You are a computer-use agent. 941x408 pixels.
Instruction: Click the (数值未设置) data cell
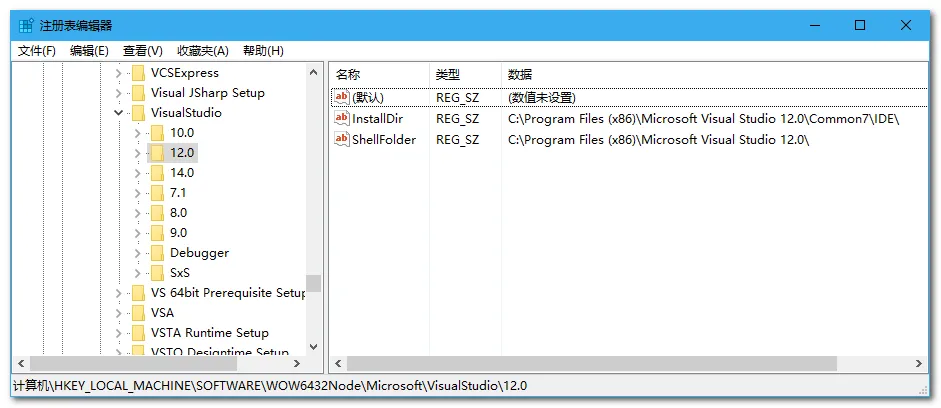542,97
